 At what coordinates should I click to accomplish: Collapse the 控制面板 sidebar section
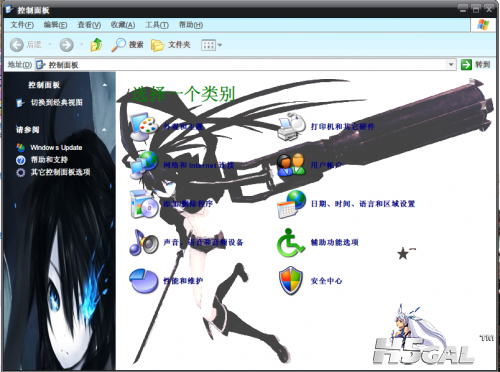click(x=105, y=85)
